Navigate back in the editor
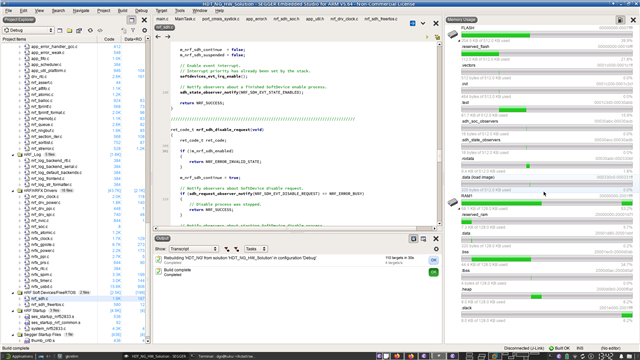 tap(158, 37)
